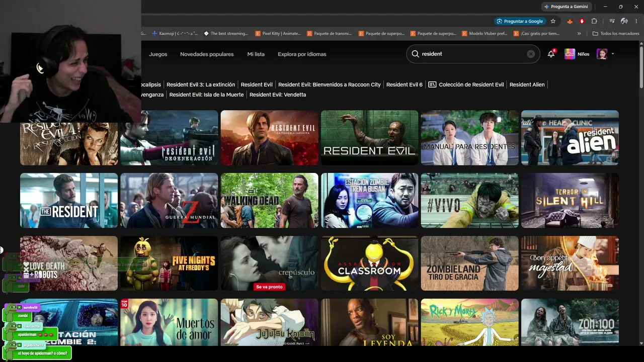
Task: Open the Kaomoji bookmark
Action: 175,34
